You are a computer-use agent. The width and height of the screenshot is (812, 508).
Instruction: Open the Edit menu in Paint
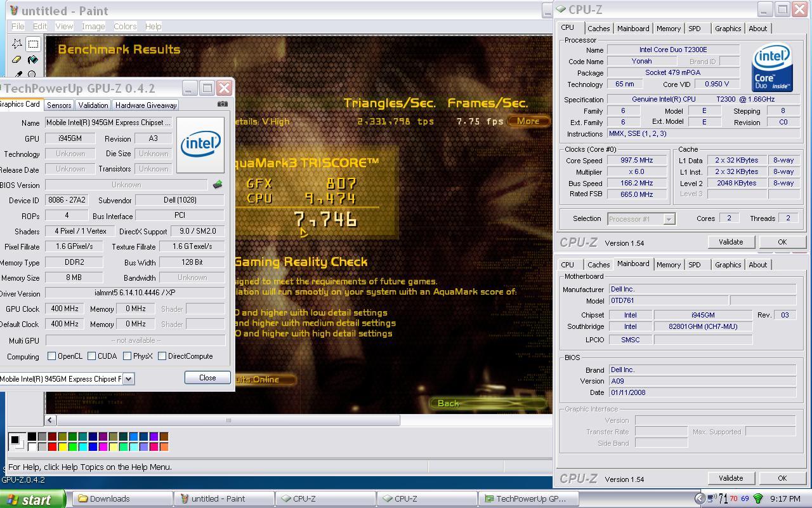(x=40, y=26)
